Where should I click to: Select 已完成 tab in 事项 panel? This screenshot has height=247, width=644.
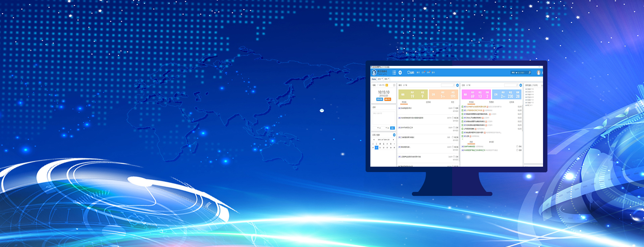(428, 102)
